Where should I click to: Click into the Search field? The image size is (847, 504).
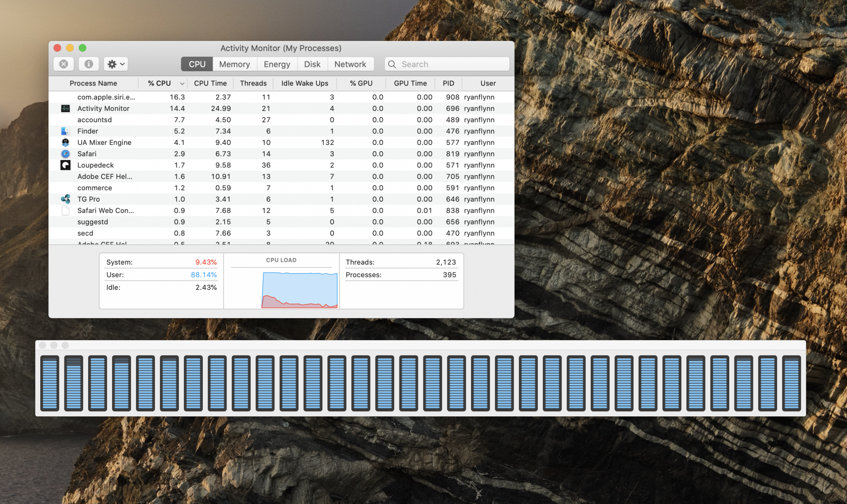coord(447,64)
